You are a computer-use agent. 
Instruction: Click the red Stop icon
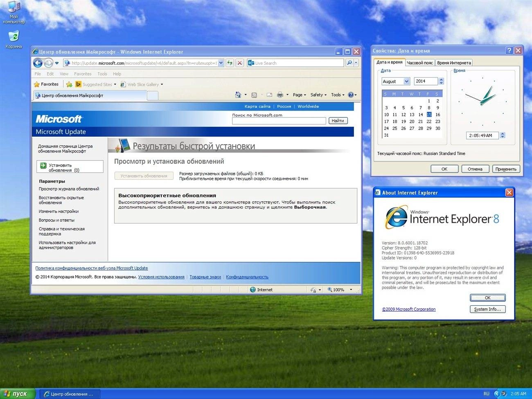click(240, 63)
